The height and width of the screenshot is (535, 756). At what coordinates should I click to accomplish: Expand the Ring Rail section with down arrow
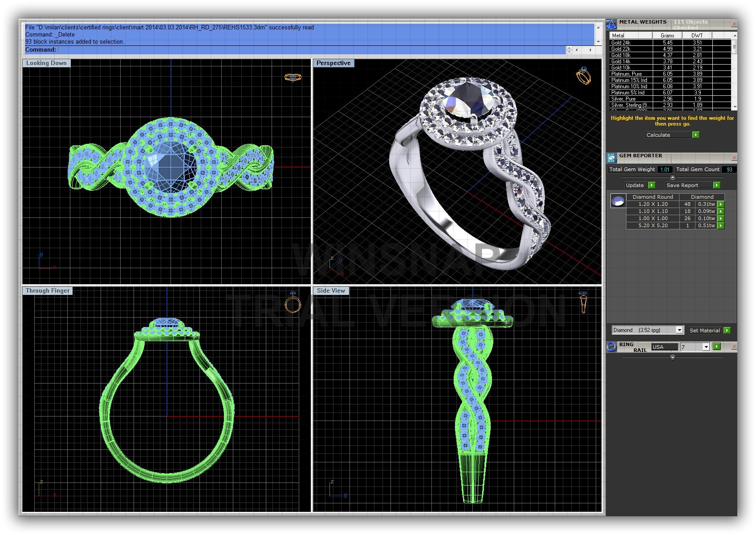pyautogui.click(x=672, y=357)
